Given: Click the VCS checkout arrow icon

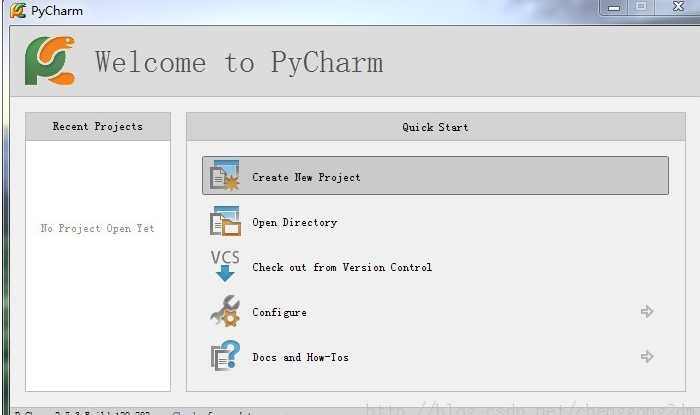Looking at the screenshot, I should (x=225, y=266).
